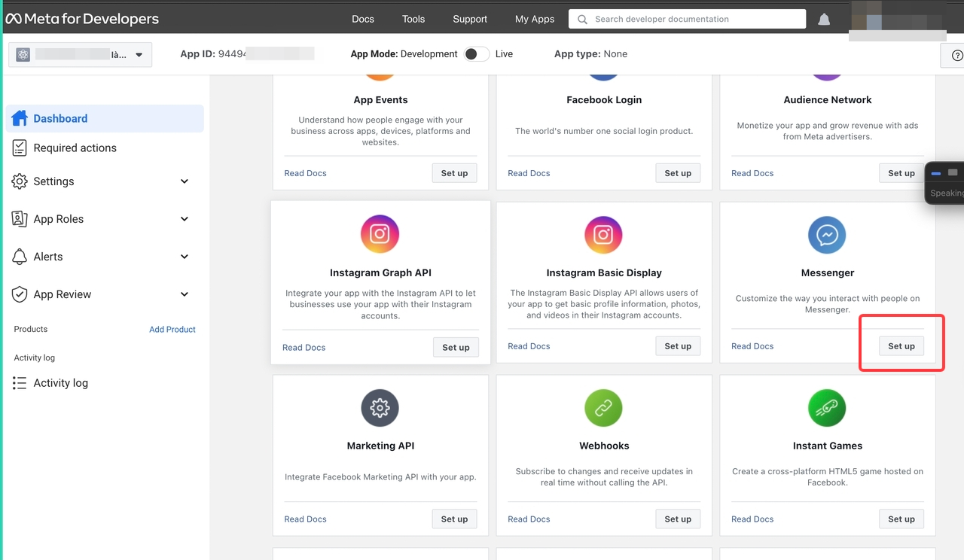Read Docs for Messenger
The image size is (964, 560).
tap(752, 346)
